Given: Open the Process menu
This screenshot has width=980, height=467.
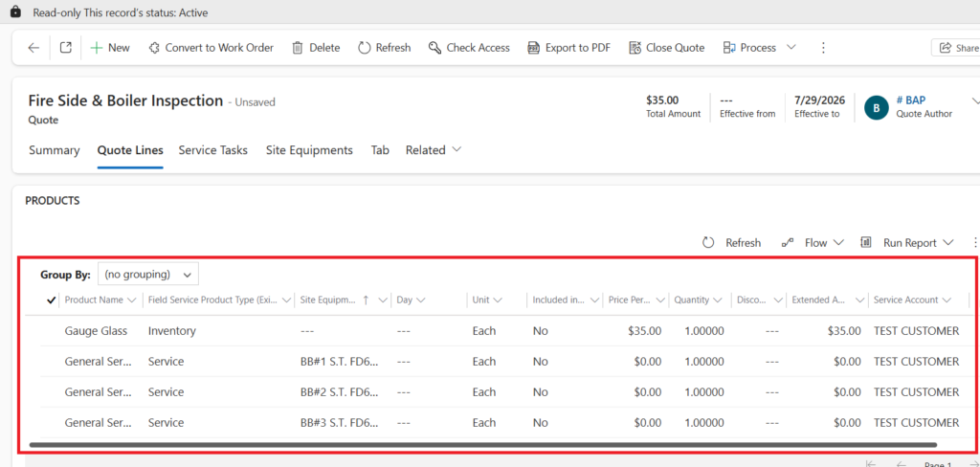Looking at the screenshot, I should pos(750,48).
